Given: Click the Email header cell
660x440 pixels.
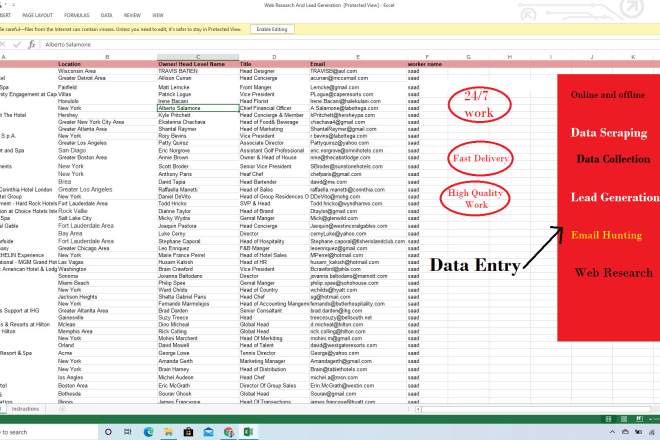Looking at the screenshot, I should click(x=358, y=64).
